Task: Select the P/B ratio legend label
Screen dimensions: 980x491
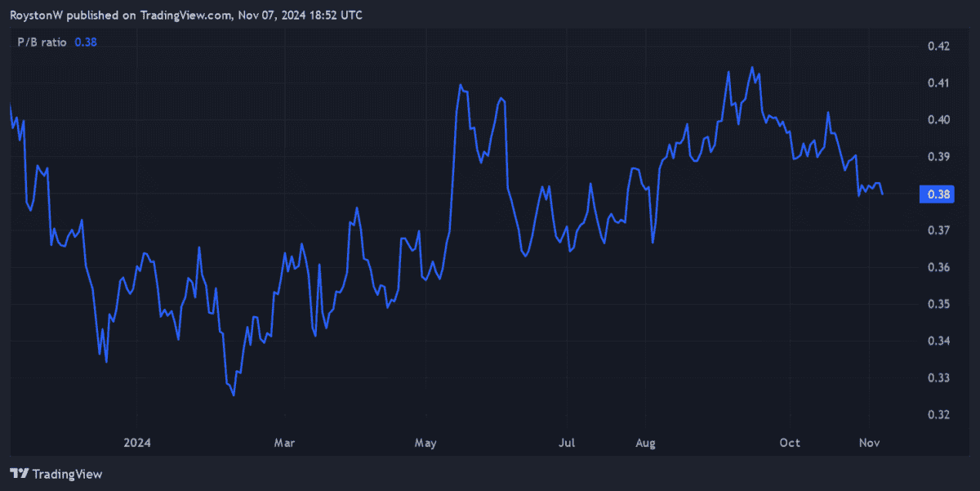Action: pos(40,42)
